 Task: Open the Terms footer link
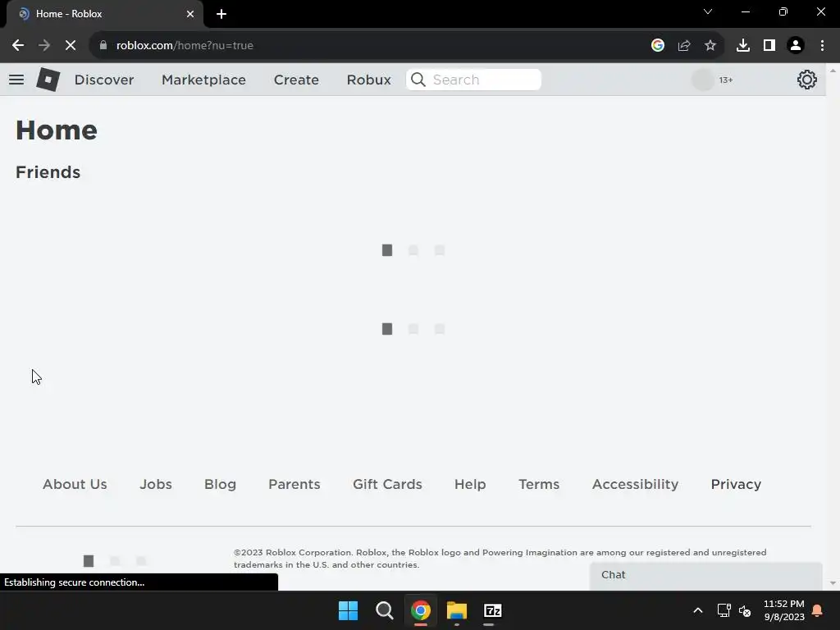click(x=539, y=484)
